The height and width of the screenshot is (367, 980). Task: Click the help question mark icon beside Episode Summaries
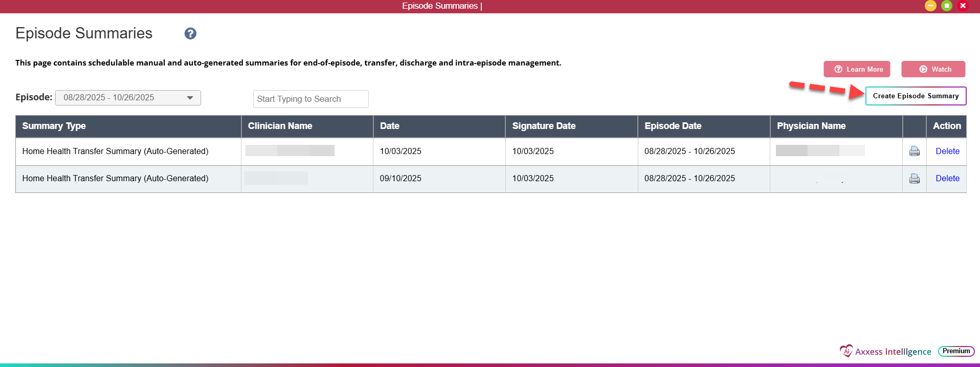pyautogui.click(x=190, y=33)
